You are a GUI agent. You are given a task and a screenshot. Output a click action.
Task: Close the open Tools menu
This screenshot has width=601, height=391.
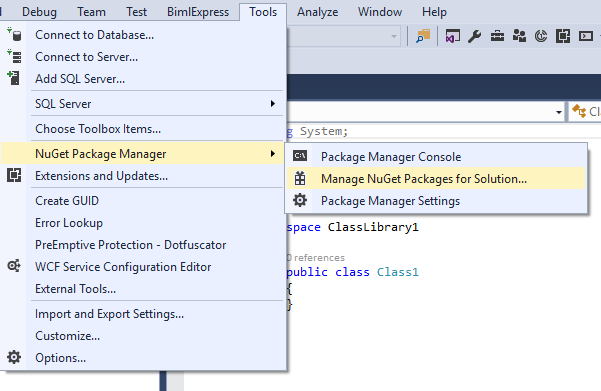click(x=263, y=12)
